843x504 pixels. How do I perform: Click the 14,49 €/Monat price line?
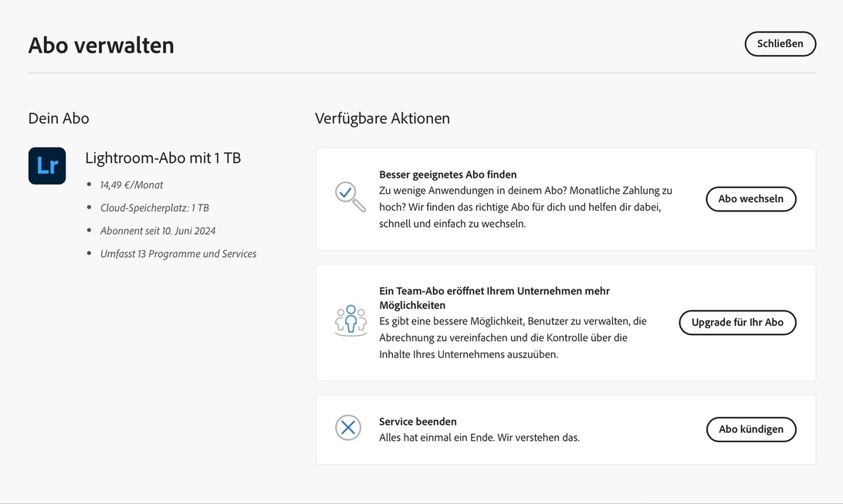(131, 185)
